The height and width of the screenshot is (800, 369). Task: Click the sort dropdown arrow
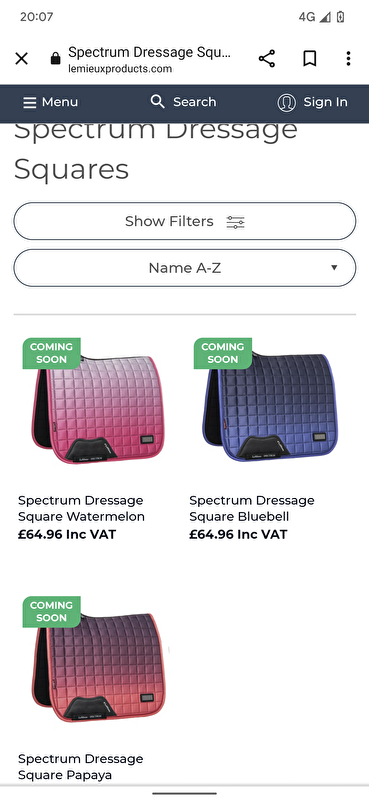coord(334,267)
